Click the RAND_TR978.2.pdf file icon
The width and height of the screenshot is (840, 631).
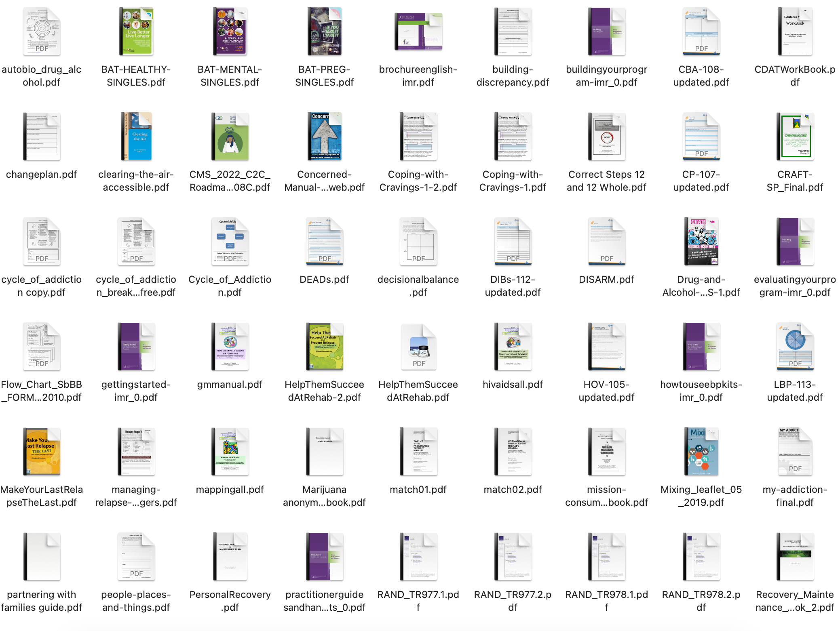coord(701,557)
